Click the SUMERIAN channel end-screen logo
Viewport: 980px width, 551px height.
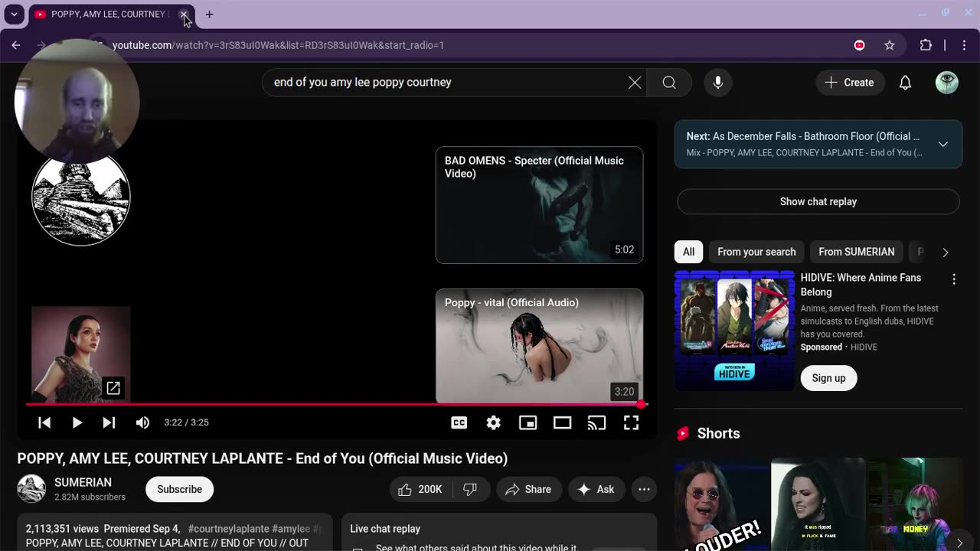coord(80,197)
